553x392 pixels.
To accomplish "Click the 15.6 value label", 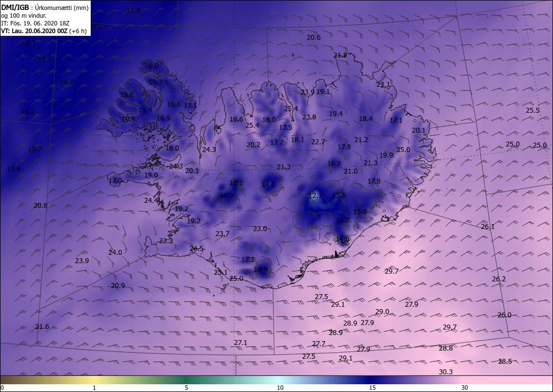I will click(127, 95).
